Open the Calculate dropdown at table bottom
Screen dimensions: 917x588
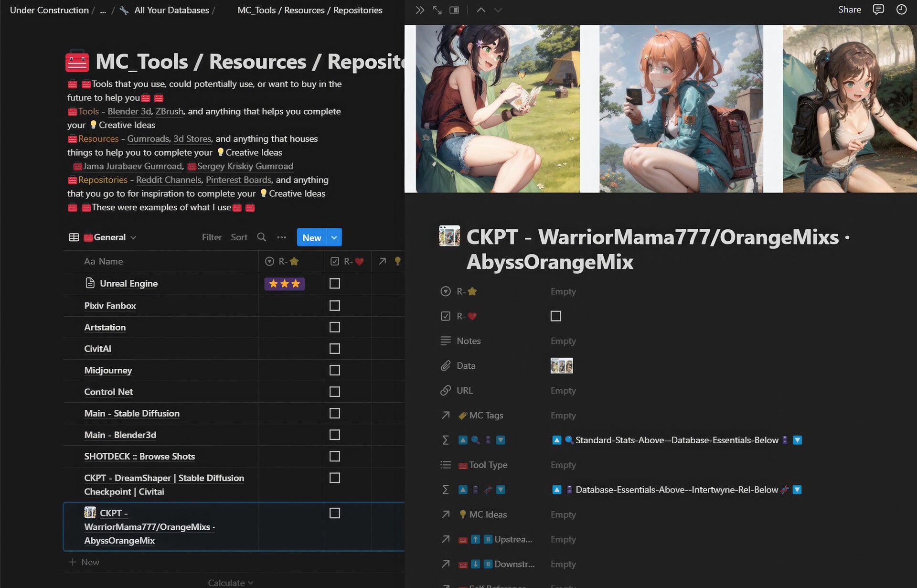(x=231, y=582)
